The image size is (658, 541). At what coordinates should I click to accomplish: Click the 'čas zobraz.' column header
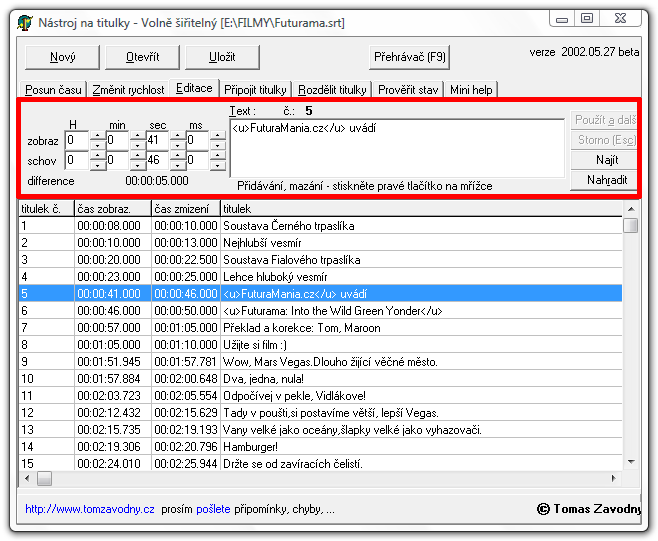click(x=113, y=209)
